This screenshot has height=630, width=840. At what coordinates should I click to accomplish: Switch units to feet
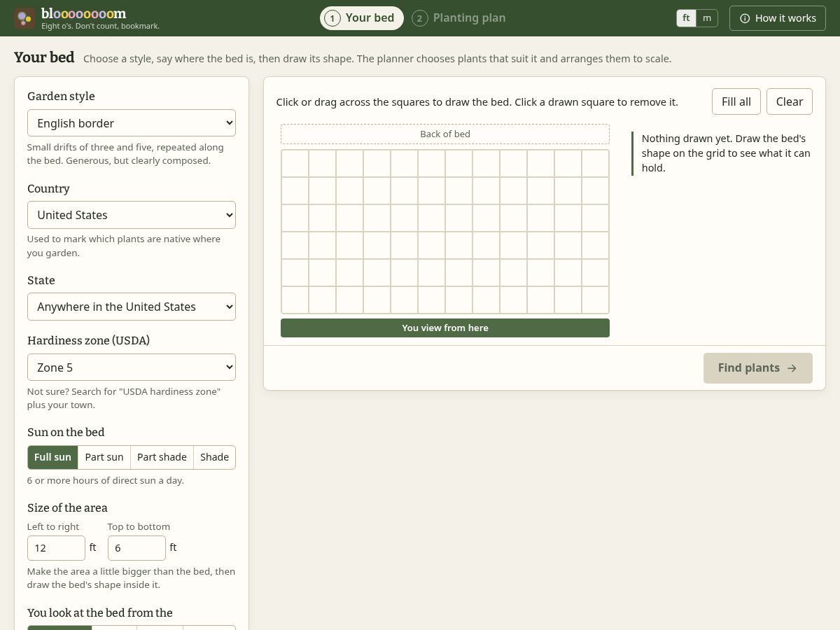pyautogui.click(x=686, y=18)
